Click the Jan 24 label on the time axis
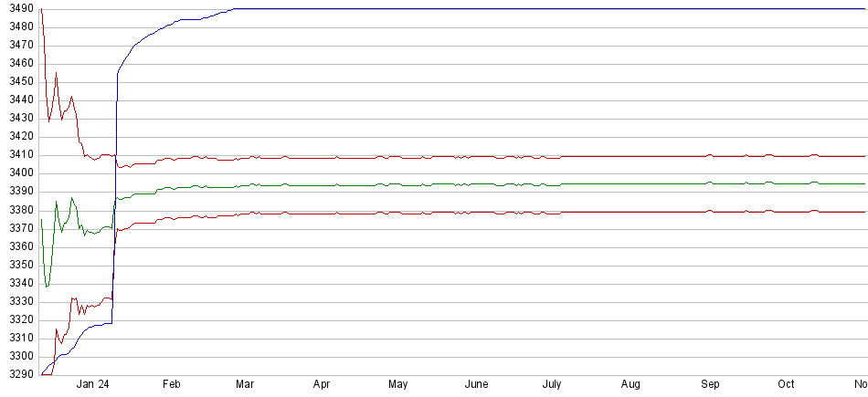Image resolution: width=868 pixels, height=397 pixels. click(x=95, y=385)
